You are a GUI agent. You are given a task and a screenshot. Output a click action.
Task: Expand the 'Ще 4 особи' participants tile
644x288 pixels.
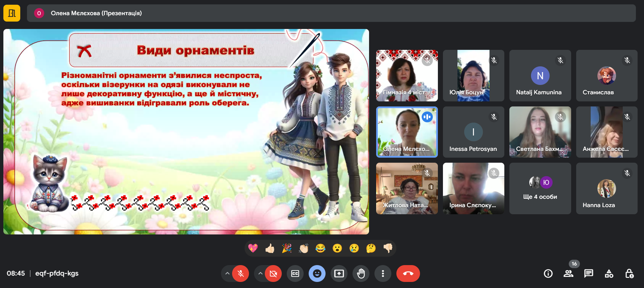[540, 189]
